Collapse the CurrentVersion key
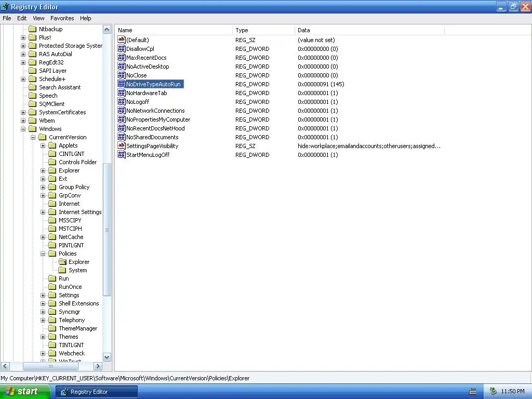 [33, 137]
